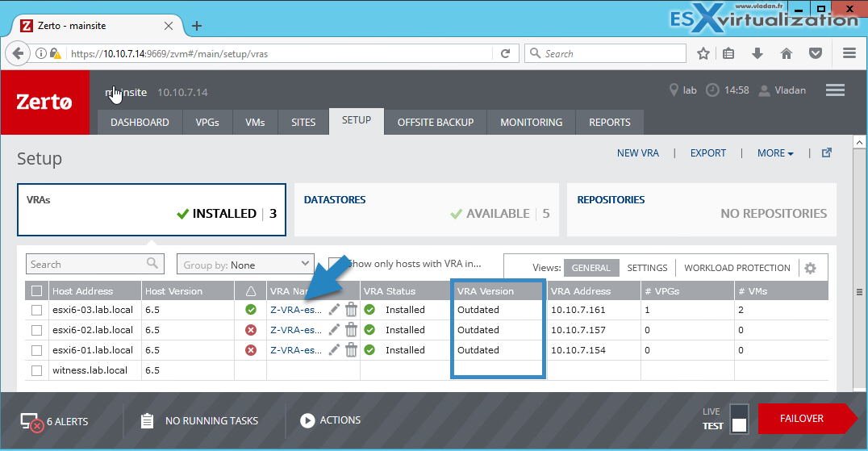This screenshot has height=451, width=868.
Task: Edit the VRA on esxi6-01.lab.local with the pencil icon
Action: [334, 349]
